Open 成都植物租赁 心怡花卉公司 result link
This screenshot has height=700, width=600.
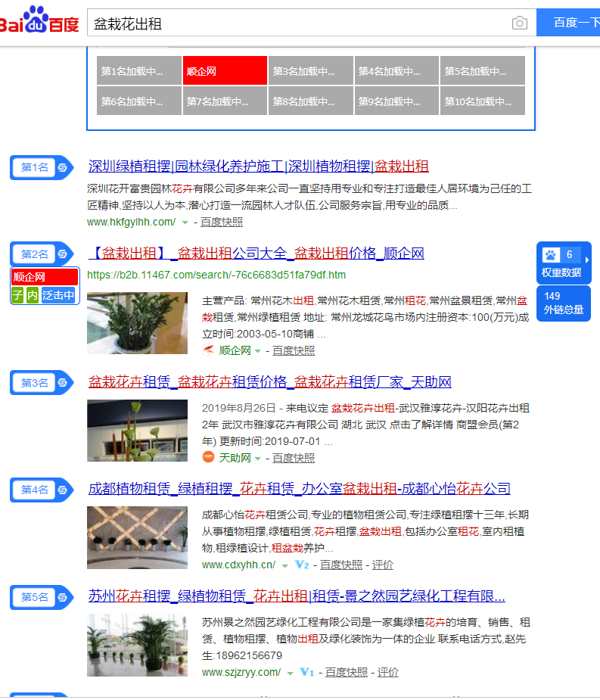point(300,489)
